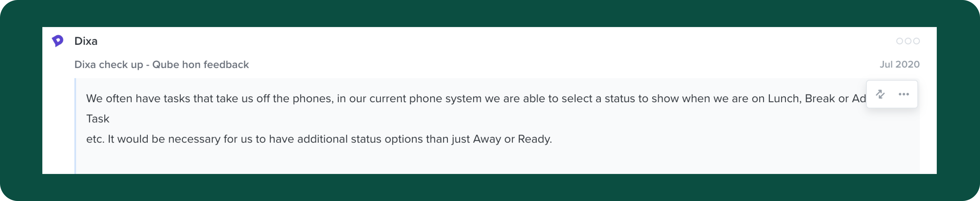Select the middle importance circle

pyautogui.click(x=908, y=41)
